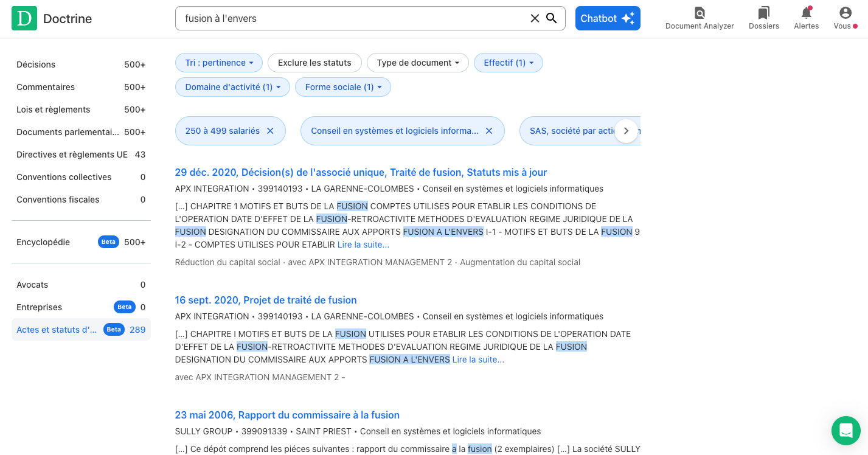This screenshot has width=868, height=455.
Task: Select the Entreprises category
Action: coord(81,307)
